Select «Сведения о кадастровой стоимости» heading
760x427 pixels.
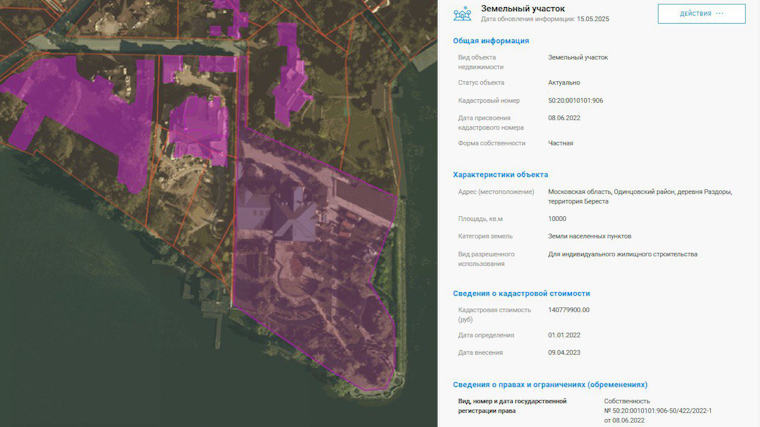[521, 293]
